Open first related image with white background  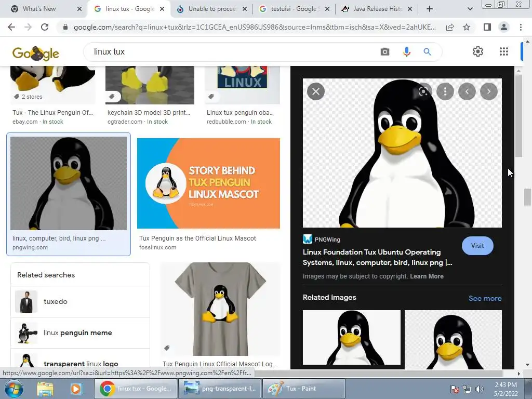(x=352, y=338)
